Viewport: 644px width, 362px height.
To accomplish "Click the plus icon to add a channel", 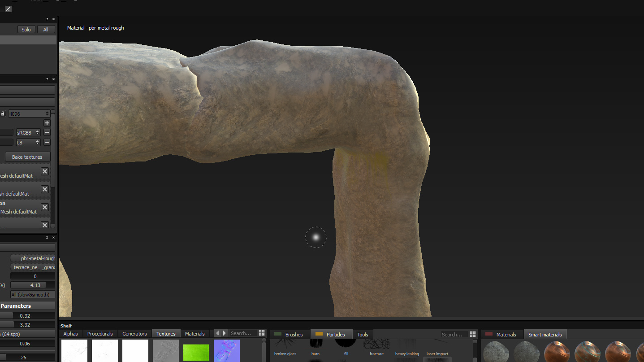I will coord(47,123).
